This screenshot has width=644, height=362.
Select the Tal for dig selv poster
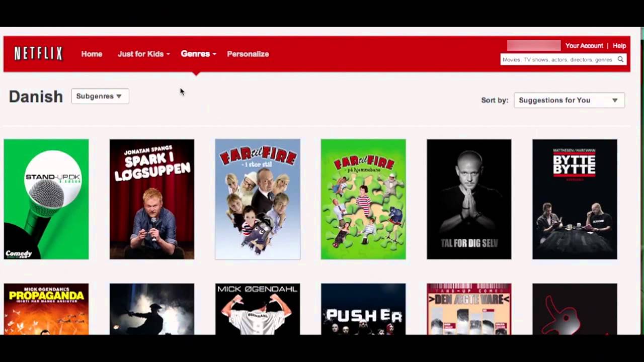click(x=469, y=199)
